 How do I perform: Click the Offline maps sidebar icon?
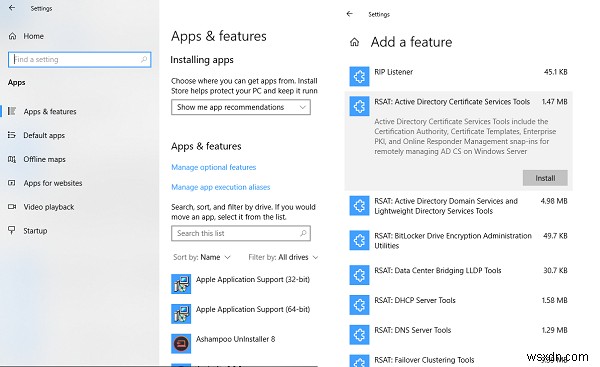pyautogui.click(x=12, y=159)
